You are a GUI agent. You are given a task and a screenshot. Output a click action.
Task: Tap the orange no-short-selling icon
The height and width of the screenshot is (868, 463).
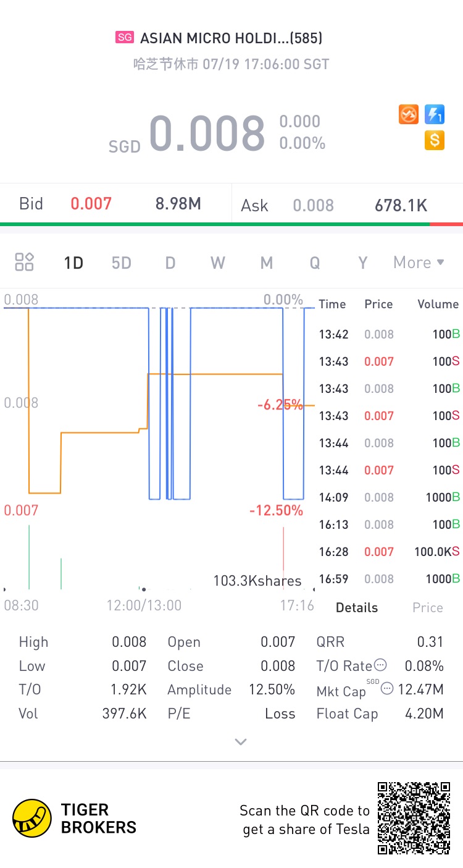click(x=409, y=114)
